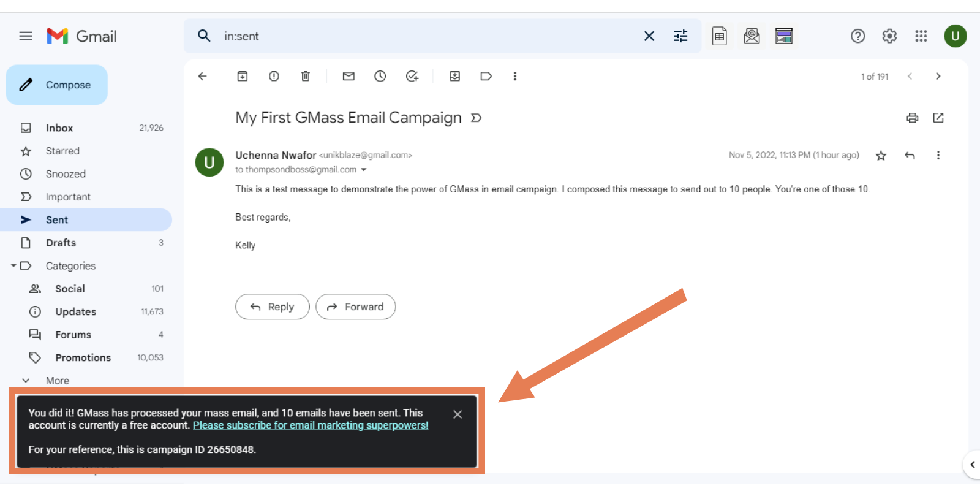Open the Google account avatar
This screenshot has height=499, width=980.
click(x=956, y=36)
